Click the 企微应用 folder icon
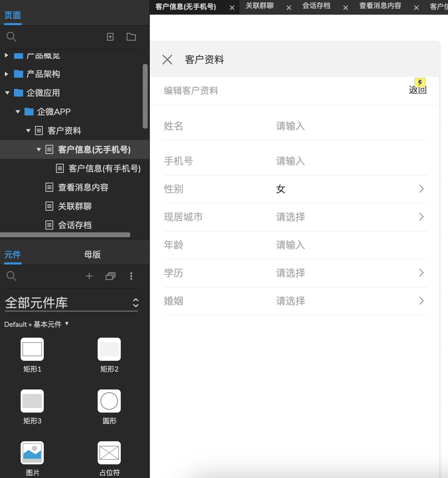Viewport: 448px width, 478px height. click(19, 93)
